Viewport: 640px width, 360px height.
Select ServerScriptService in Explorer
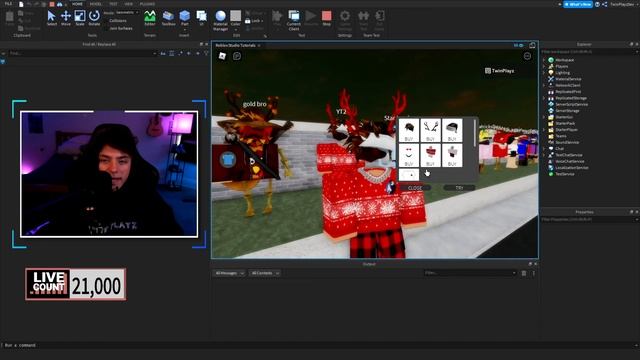pyautogui.click(x=571, y=104)
